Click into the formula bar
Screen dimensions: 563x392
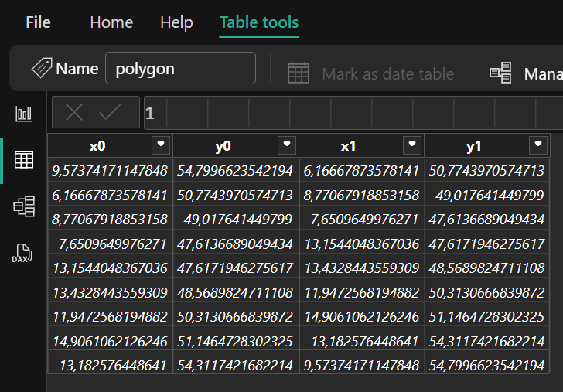353,113
